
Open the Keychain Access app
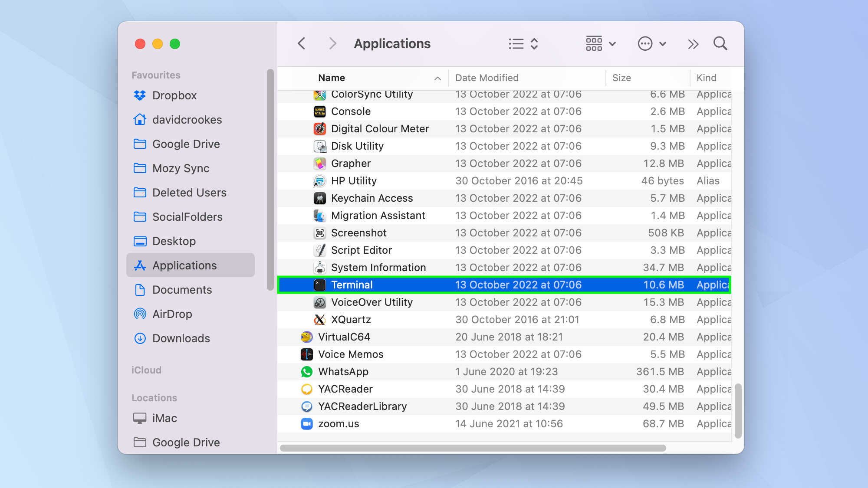point(372,198)
